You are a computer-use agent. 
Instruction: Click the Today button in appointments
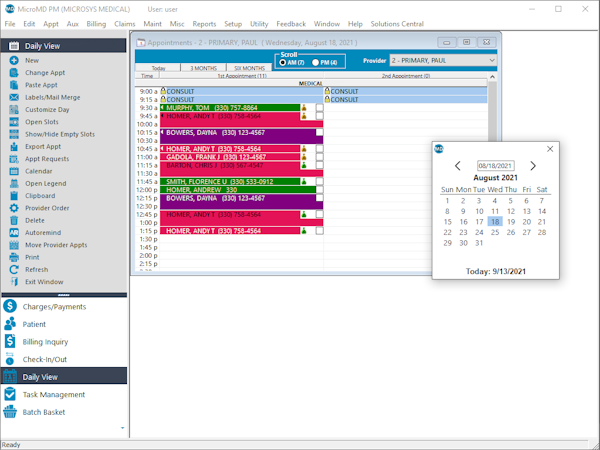click(x=158, y=69)
